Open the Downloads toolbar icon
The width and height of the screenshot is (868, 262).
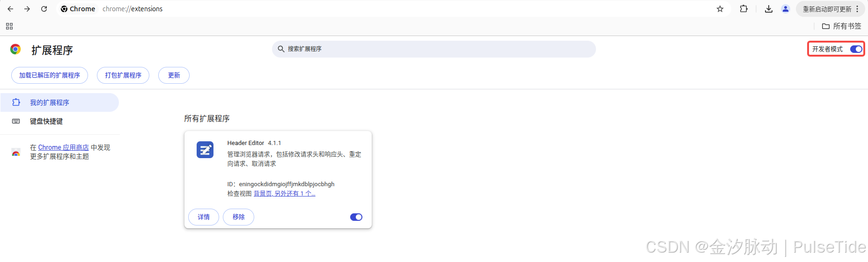769,9
